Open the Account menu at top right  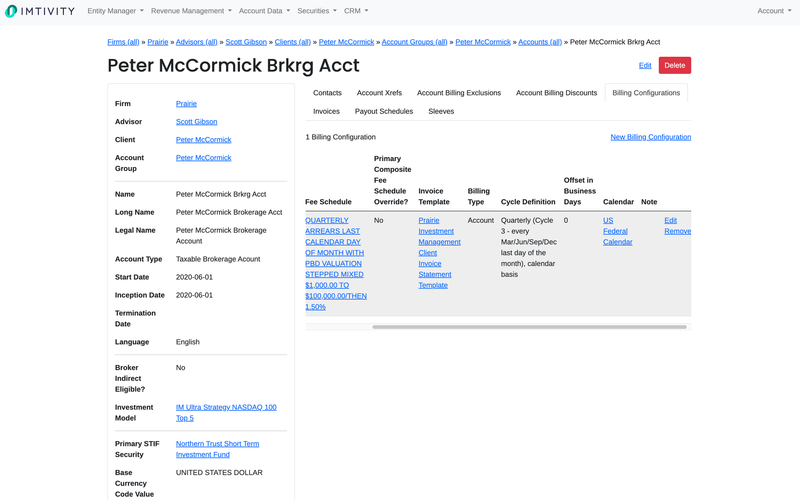774,11
